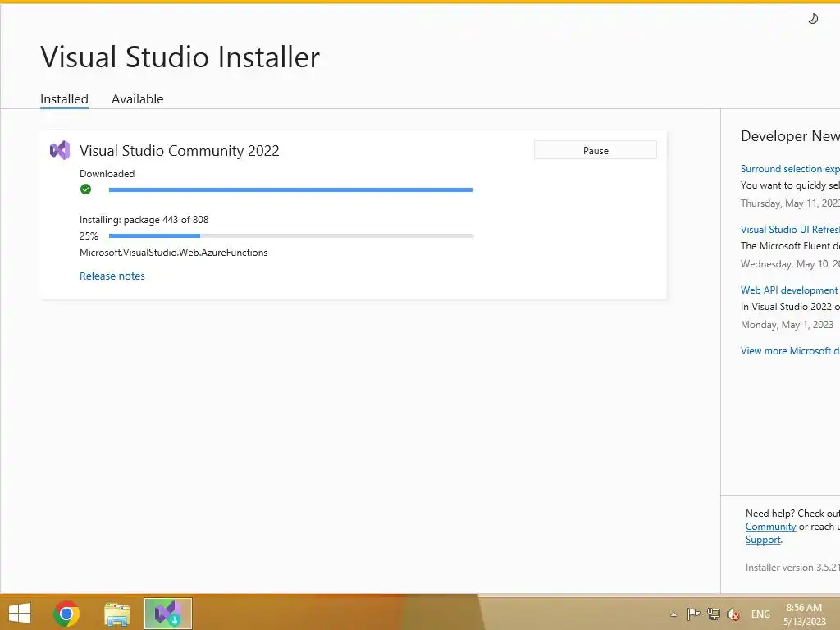Open the Support link

[x=763, y=540]
